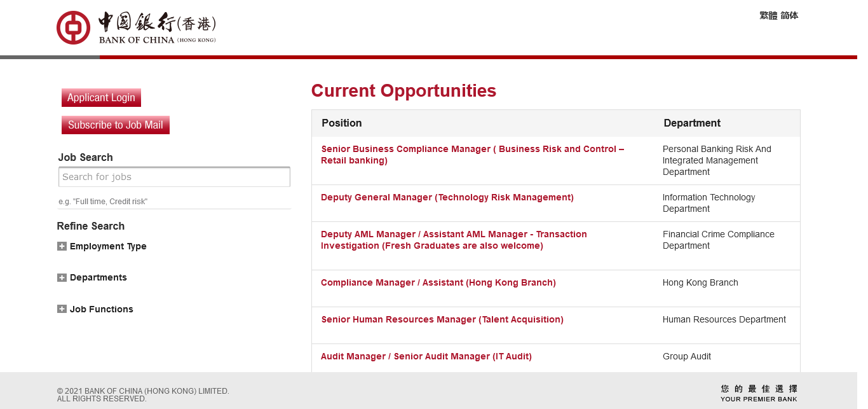The width and height of the screenshot is (868, 409).
Task: Click the Departments filter label
Action: (98, 278)
